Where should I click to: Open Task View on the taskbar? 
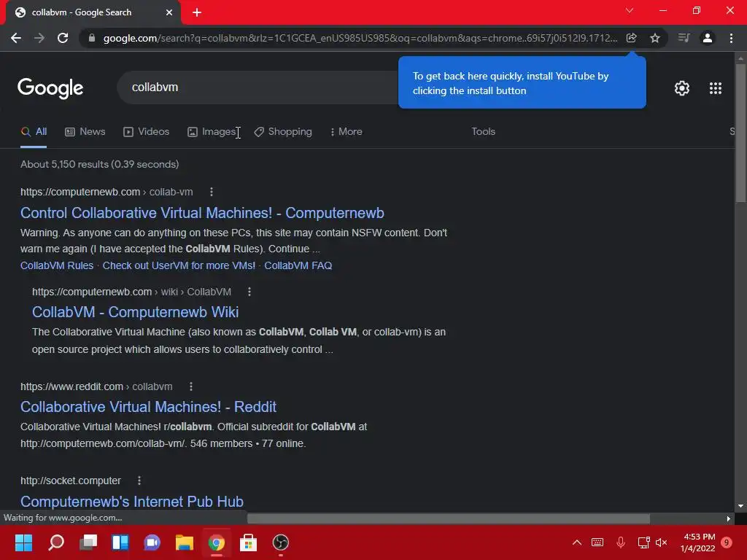88,542
